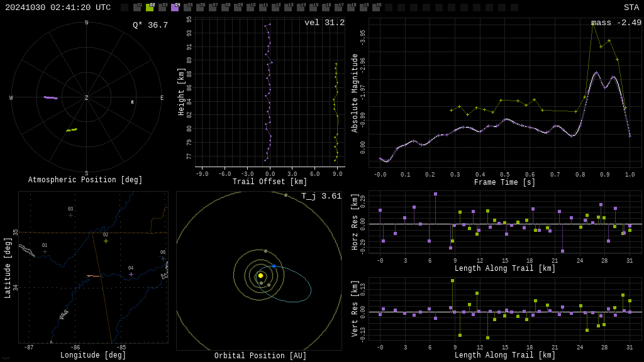Click the Z zenith marker in polar plot
Screen dimensions: 644x362
click(x=87, y=98)
